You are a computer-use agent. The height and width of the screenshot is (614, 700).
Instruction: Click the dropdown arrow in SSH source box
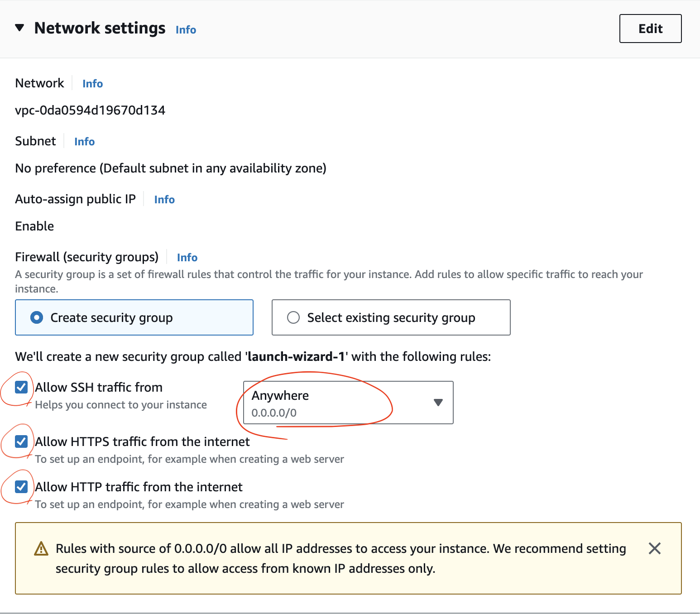(438, 403)
